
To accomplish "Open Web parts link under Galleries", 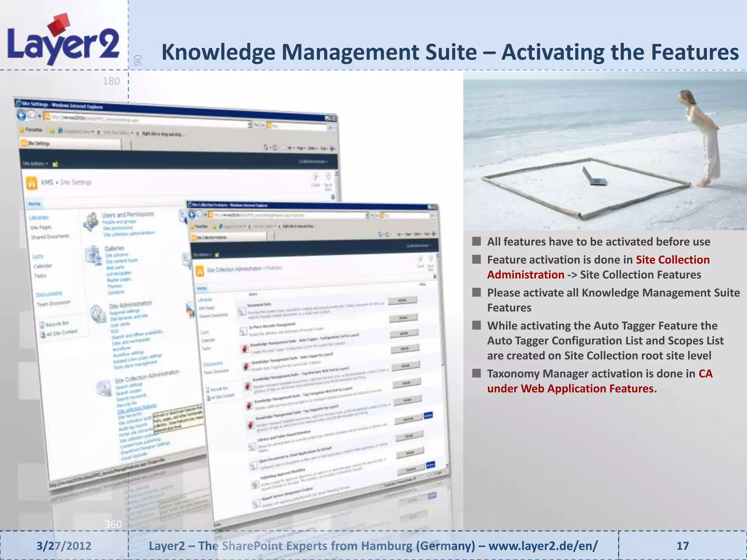I will point(115,267).
